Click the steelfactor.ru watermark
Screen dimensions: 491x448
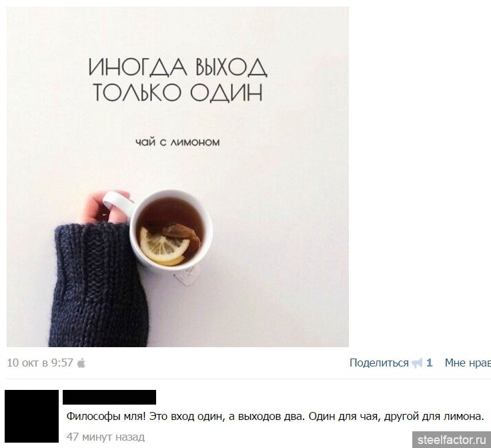click(x=452, y=440)
